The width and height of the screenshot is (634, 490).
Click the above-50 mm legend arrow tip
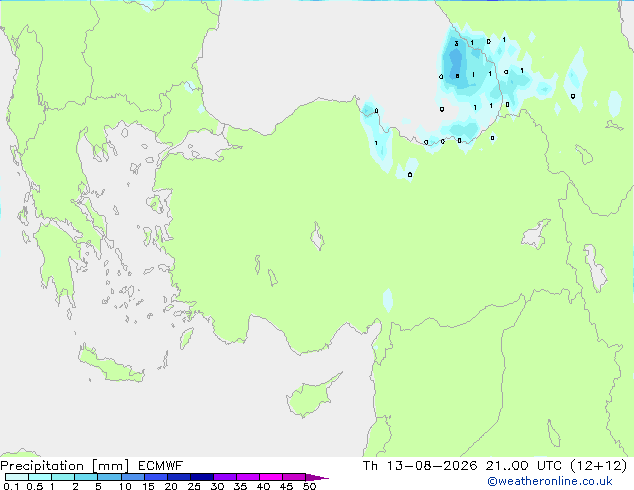click(x=317, y=477)
